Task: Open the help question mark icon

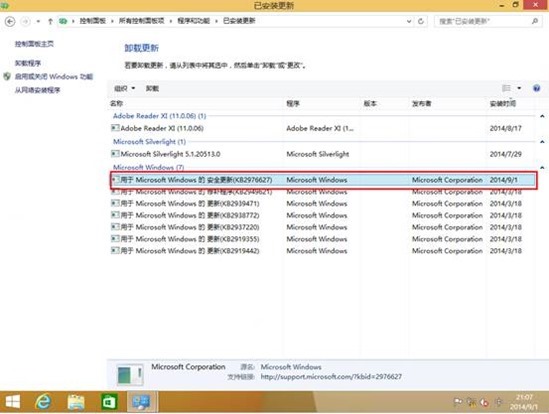Action: [x=536, y=88]
